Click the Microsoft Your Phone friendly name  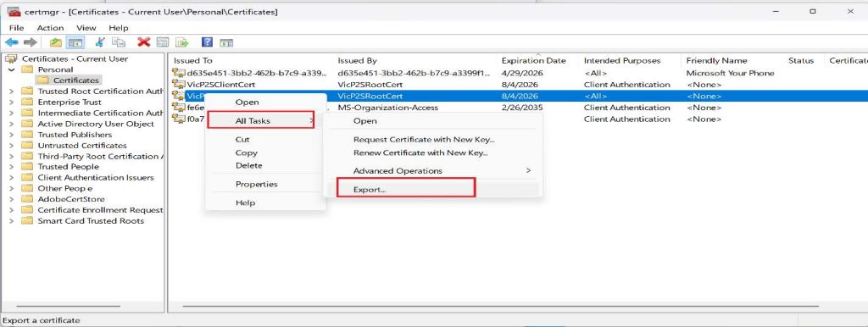[x=730, y=73]
